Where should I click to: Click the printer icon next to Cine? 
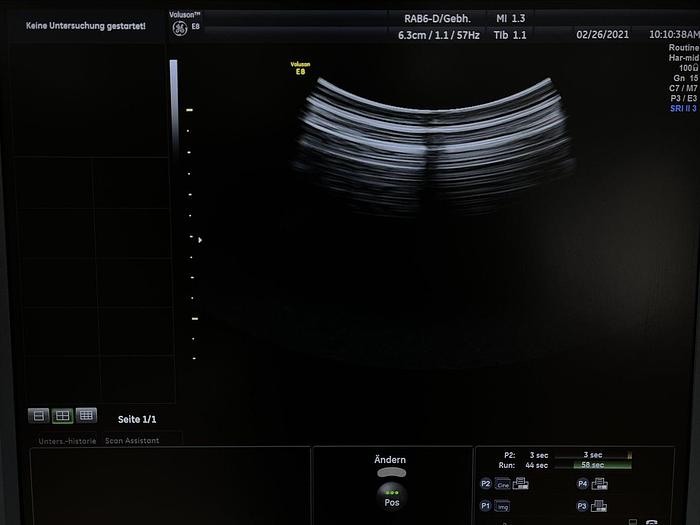pos(521,483)
